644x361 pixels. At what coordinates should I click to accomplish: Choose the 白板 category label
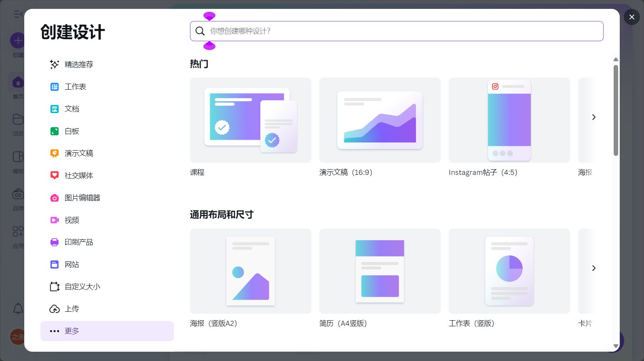pyautogui.click(x=72, y=131)
